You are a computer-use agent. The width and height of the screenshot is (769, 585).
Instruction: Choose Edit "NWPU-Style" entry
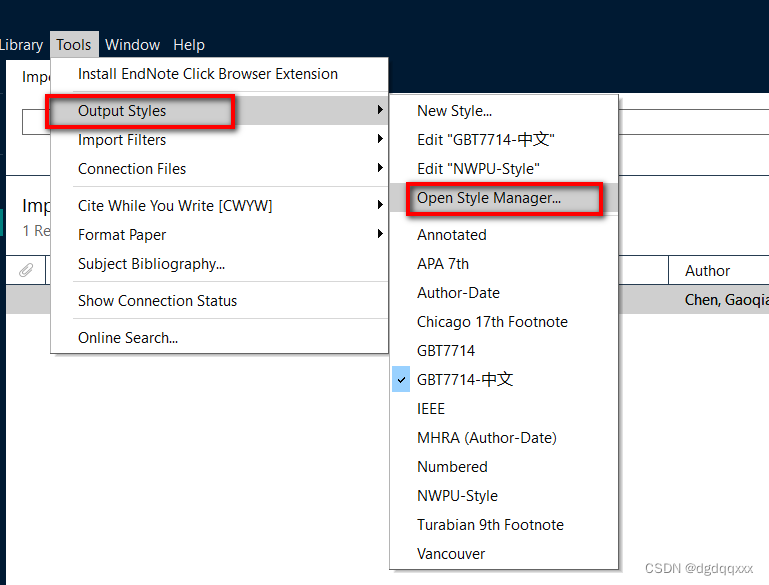coord(504,169)
